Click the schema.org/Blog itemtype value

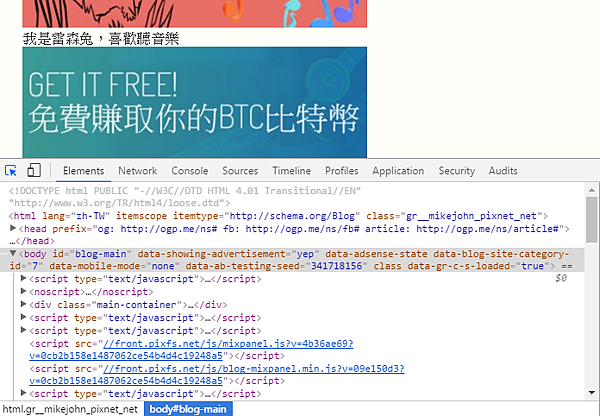[x=292, y=216]
